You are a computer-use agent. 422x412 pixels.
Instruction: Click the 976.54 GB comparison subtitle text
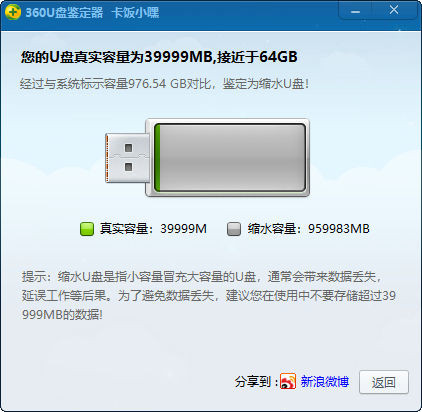164,84
